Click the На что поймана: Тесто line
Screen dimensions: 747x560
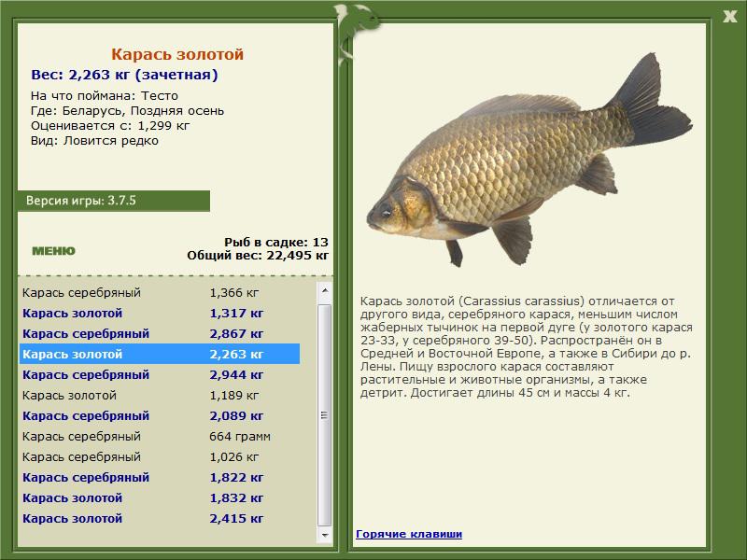pyautogui.click(x=105, y=96)
